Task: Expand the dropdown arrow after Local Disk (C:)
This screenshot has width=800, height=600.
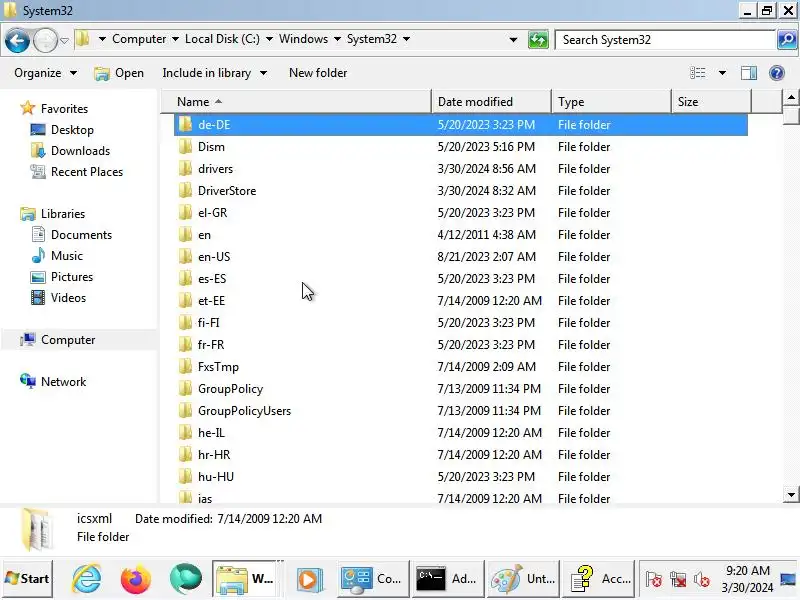Action: pos(269,39)
